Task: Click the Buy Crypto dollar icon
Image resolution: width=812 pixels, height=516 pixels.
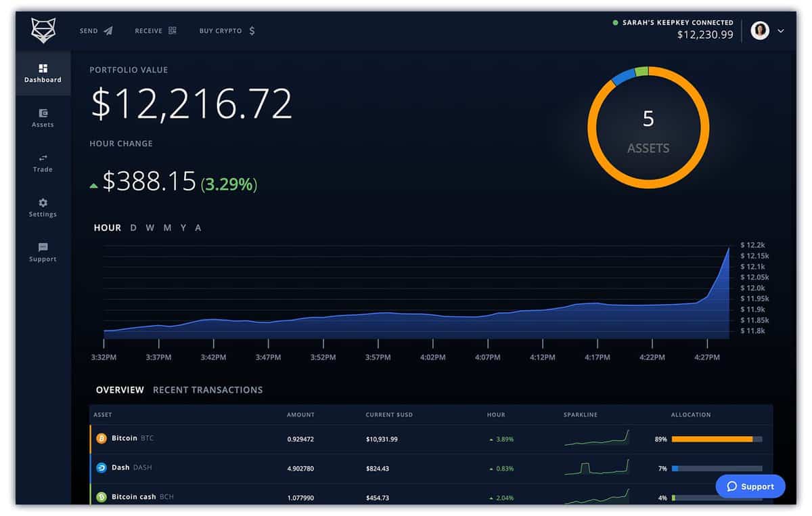Action: coord(252,30)
